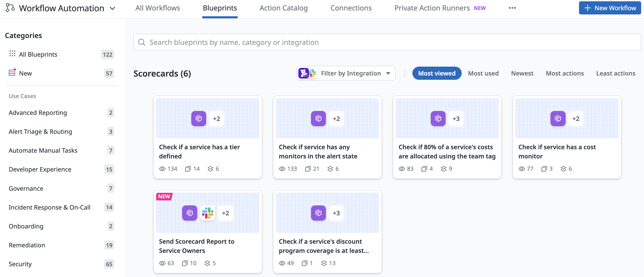Click the New Workflow button
Image resolution: width=644 pixels, height=277 pixels.
[x=610, y=8]
